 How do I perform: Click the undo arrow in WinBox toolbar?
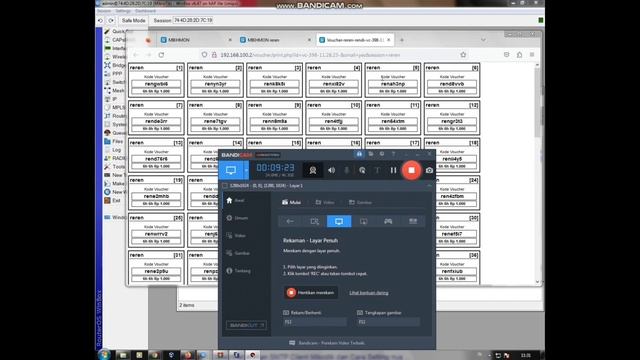[x=100, y=20]
